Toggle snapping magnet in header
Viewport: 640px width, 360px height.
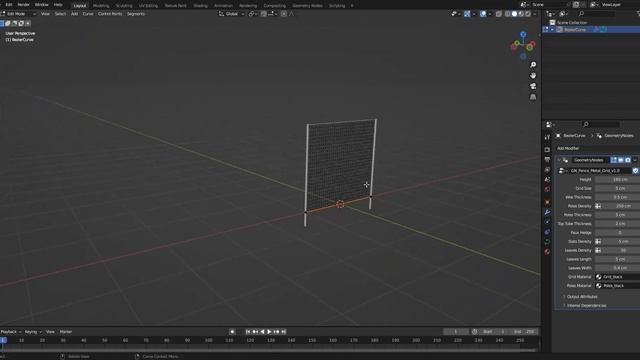pyautogui.click(x=264, y=14)
